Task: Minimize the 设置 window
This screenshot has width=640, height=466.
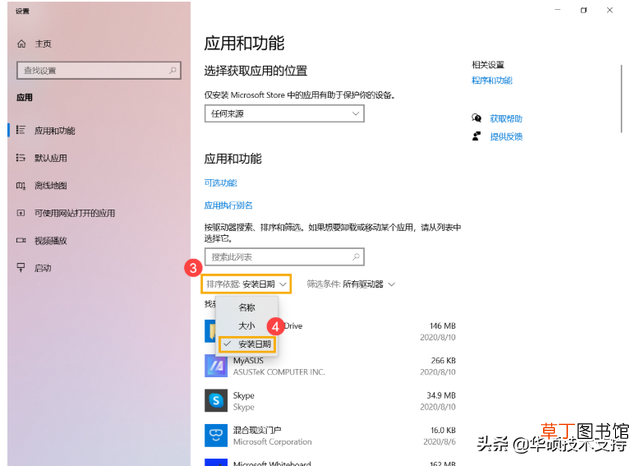Action: pos(558,10)
